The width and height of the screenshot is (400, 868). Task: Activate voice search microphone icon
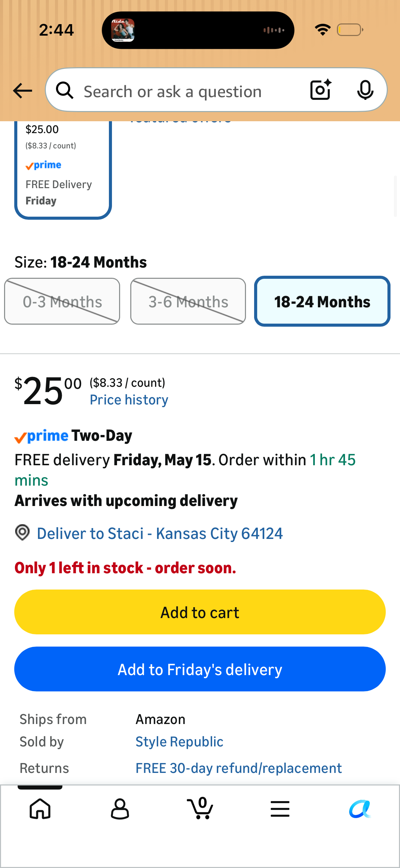click(365, 90)
